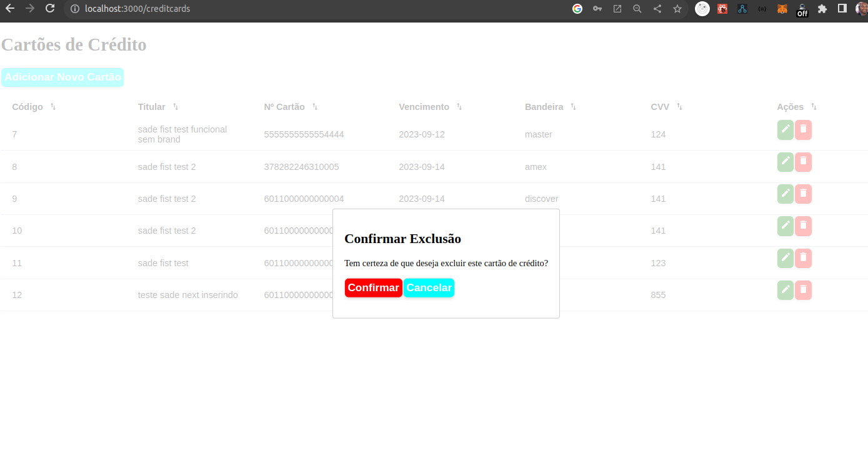The width and height of the screenshot is (868, 453).
Task: Open the browser extensions puzzle icon
Action: [822, 9]
